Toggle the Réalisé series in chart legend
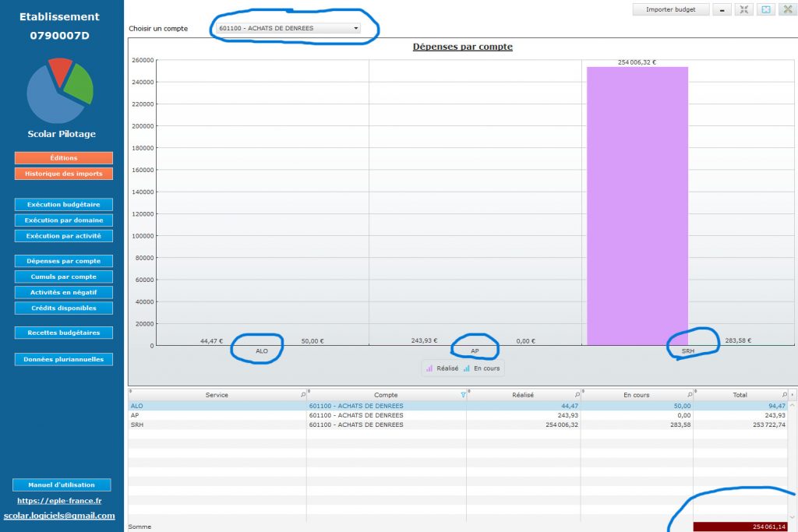Viewport: 798px width, 532px height. pyautogui.click(x=441, y=368)
